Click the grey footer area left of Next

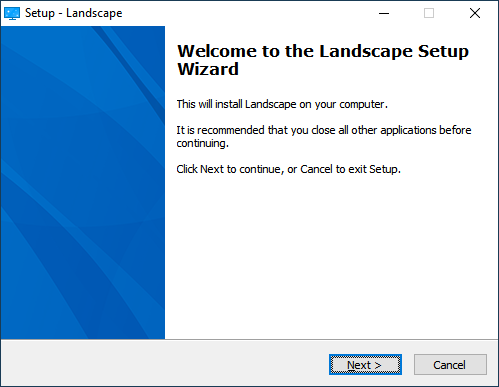tap(165, 364)
